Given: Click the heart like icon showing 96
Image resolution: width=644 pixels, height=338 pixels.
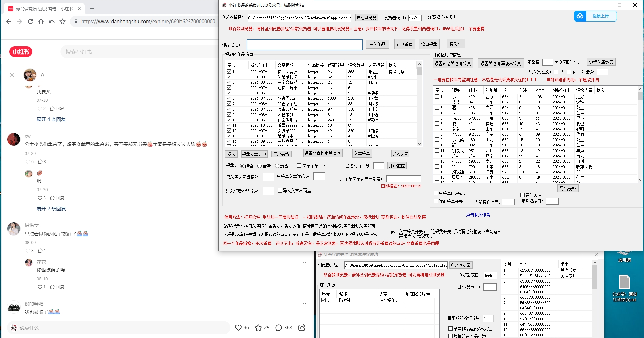Looking at the screenshot, I should coord(238,328).
